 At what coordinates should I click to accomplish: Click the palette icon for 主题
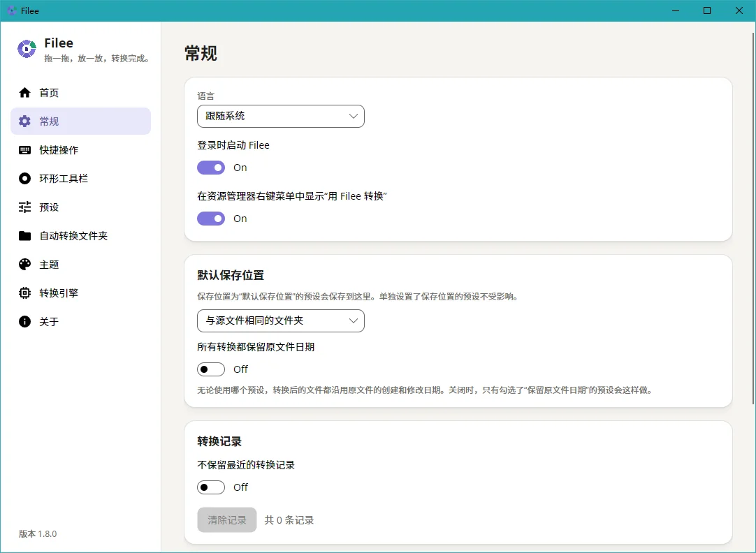click(24, 264)
